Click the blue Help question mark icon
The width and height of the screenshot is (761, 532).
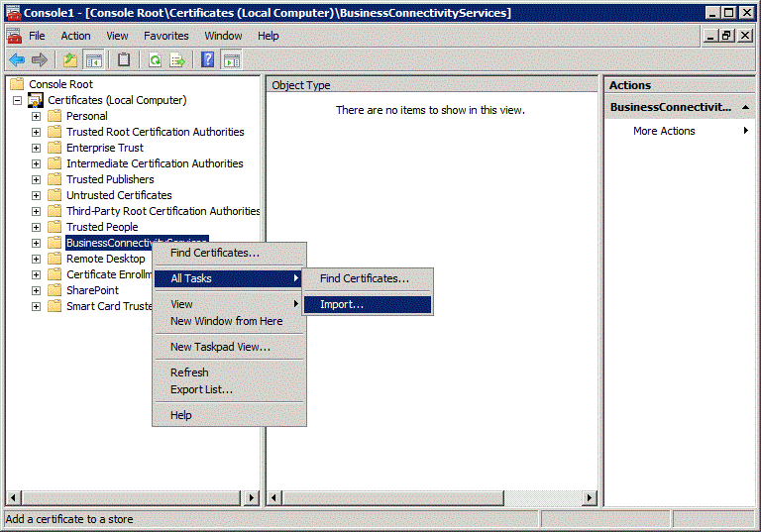coord(208,60)
